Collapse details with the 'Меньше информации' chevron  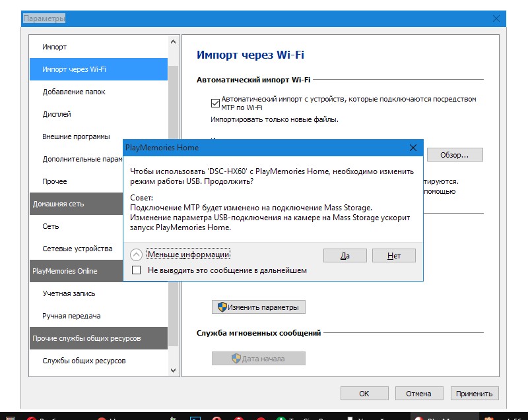pos(137,255)
